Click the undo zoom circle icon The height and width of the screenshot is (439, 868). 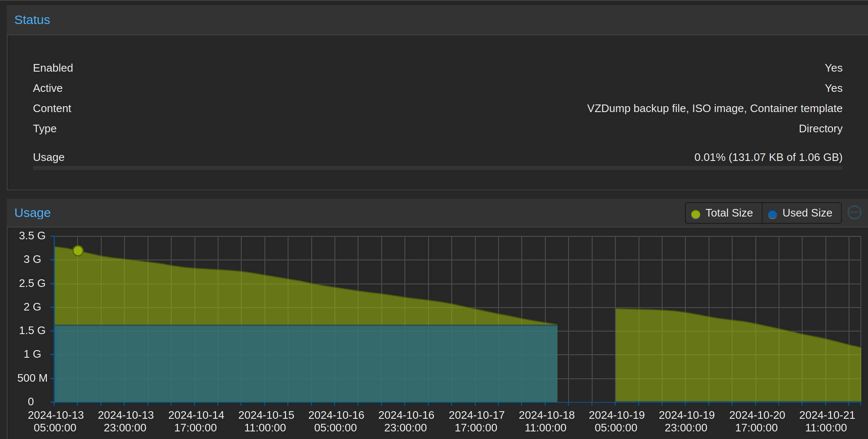[x=855, y=212]
